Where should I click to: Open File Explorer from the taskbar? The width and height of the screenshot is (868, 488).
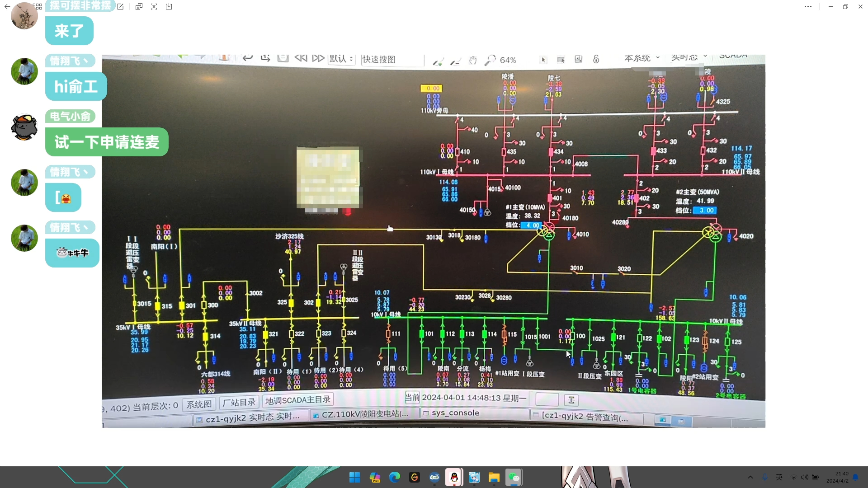pos(494,477)
